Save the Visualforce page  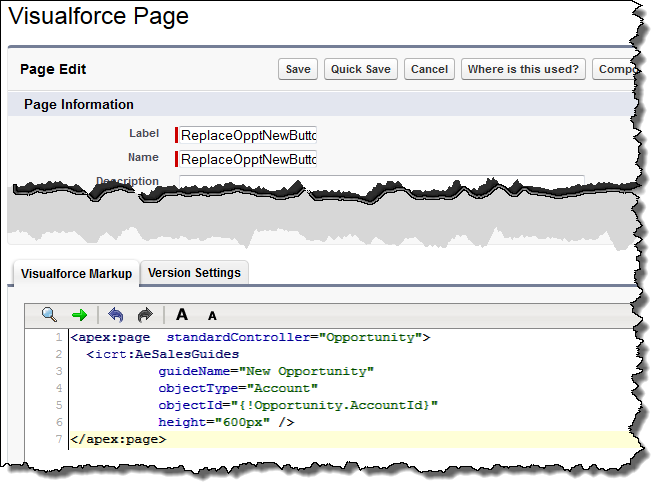tap(298, 69)
